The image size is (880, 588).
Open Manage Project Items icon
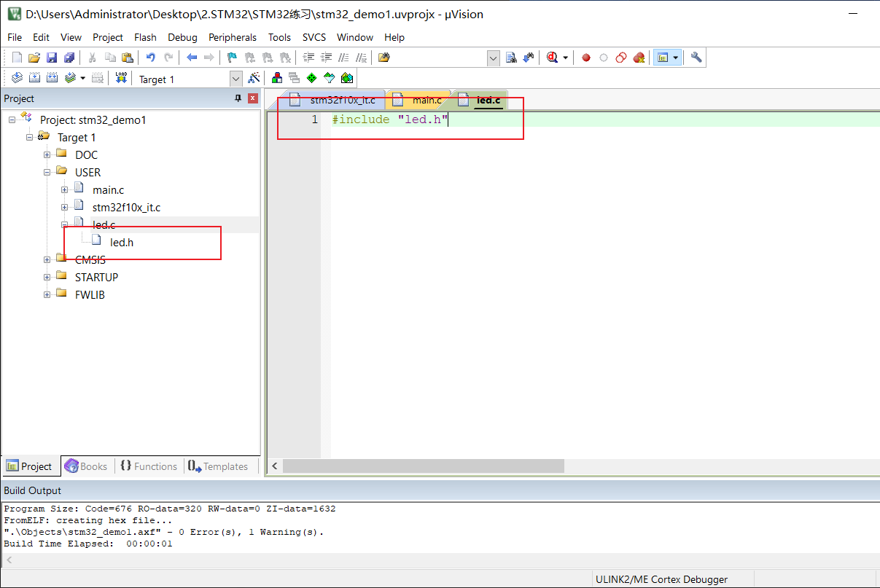click(x=277, y=78)
